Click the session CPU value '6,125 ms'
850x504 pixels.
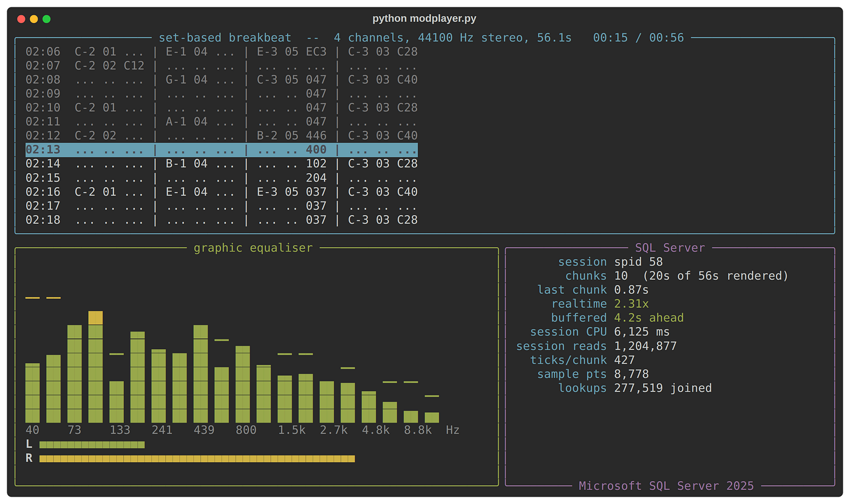[642, 332]
